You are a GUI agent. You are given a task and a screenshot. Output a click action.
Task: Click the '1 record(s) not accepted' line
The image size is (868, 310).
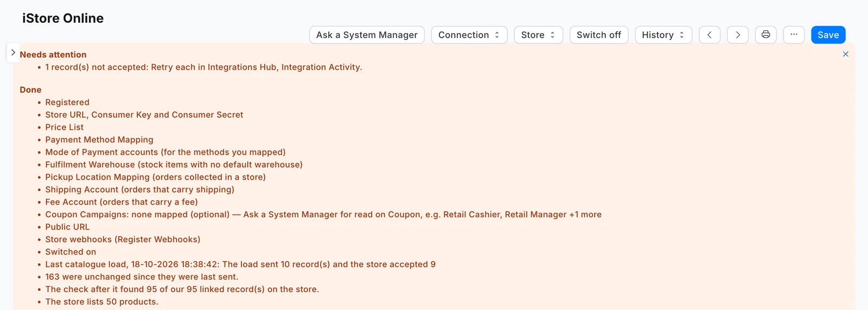[203, 67]
